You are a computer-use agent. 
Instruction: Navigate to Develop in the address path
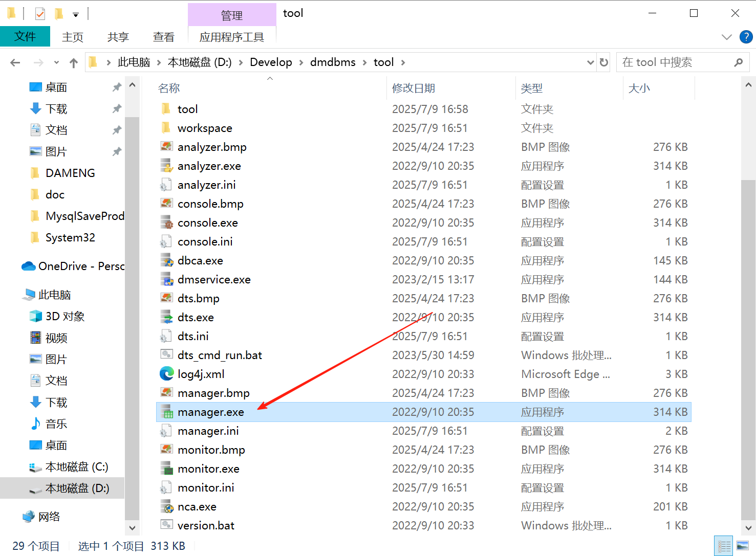click(271, 62)
